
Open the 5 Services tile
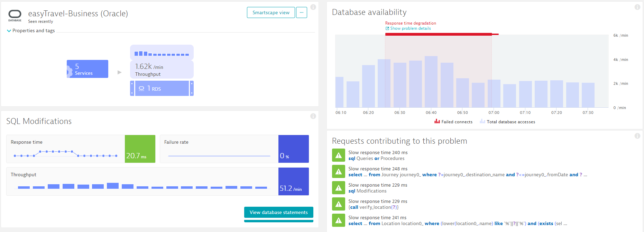(x=88, y=69)
